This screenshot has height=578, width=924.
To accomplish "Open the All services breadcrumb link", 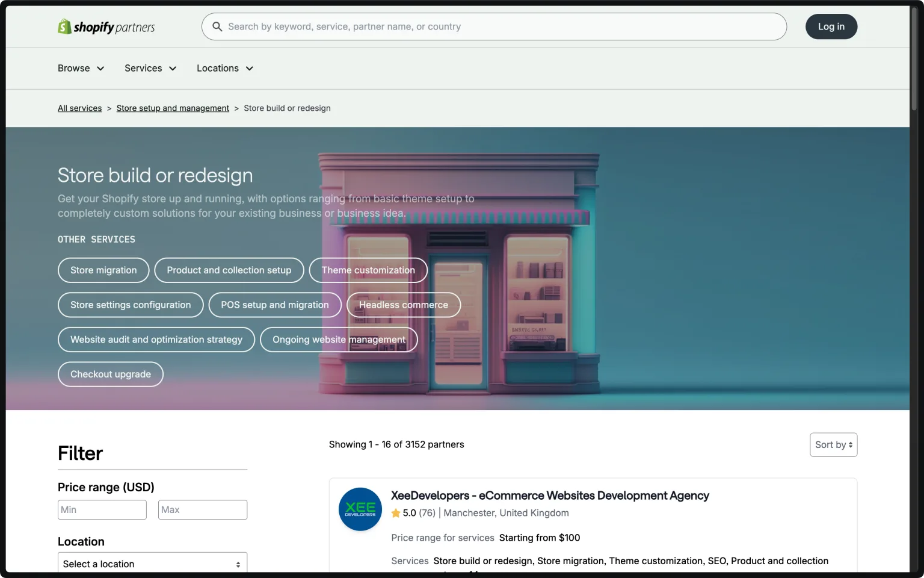I will (79, 108).
